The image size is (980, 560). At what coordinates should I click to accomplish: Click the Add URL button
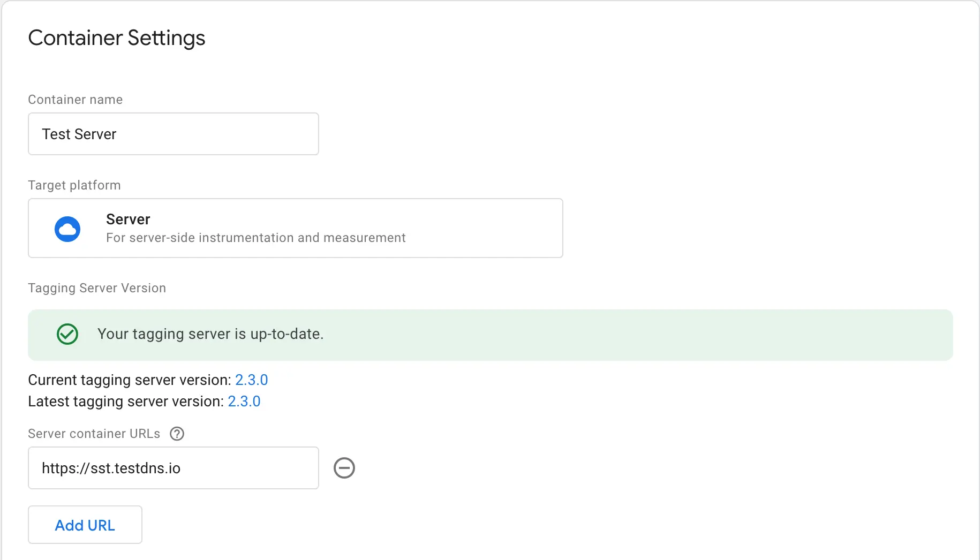(85, 525)
